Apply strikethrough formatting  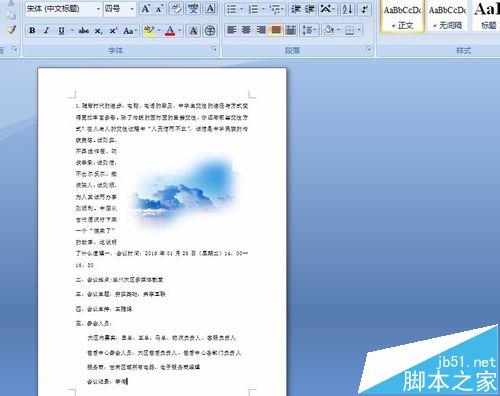point(83,31)
